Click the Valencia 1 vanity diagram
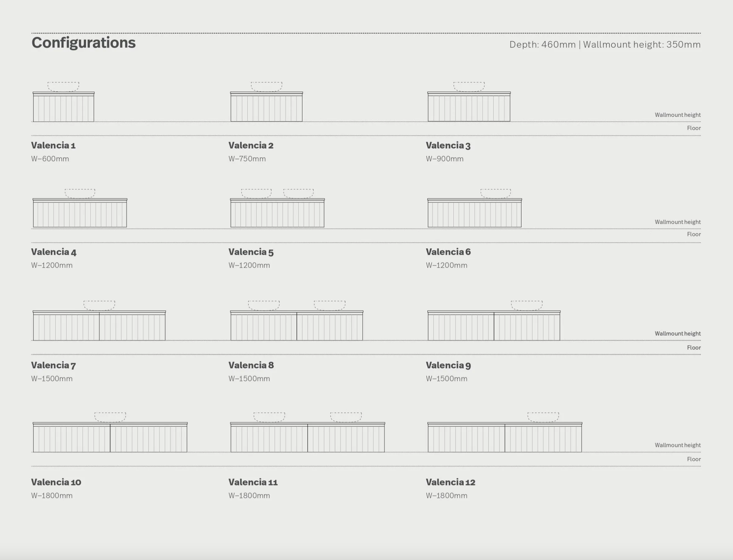733x560 pixels. tap(63, 107)
